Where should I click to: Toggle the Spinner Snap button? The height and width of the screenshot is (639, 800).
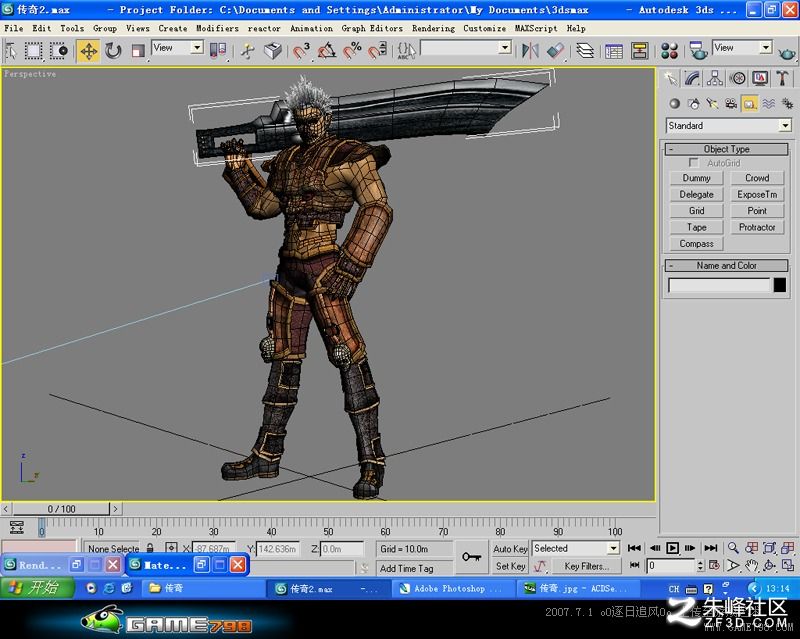[377, 51]
